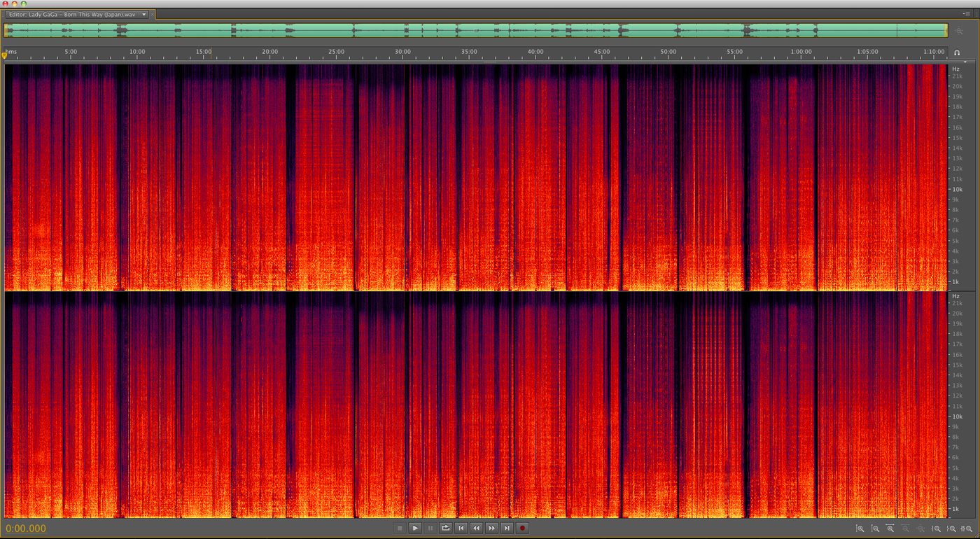Click the Zoom to Selection icon
Screen dimensions: 980x539
(967, 529)
